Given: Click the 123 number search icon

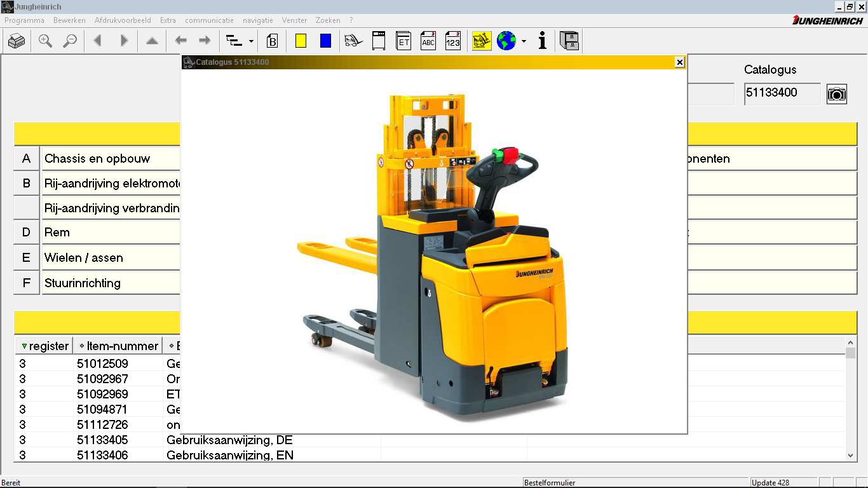Looking at the screenshot, I should click(x=452, y=41).
